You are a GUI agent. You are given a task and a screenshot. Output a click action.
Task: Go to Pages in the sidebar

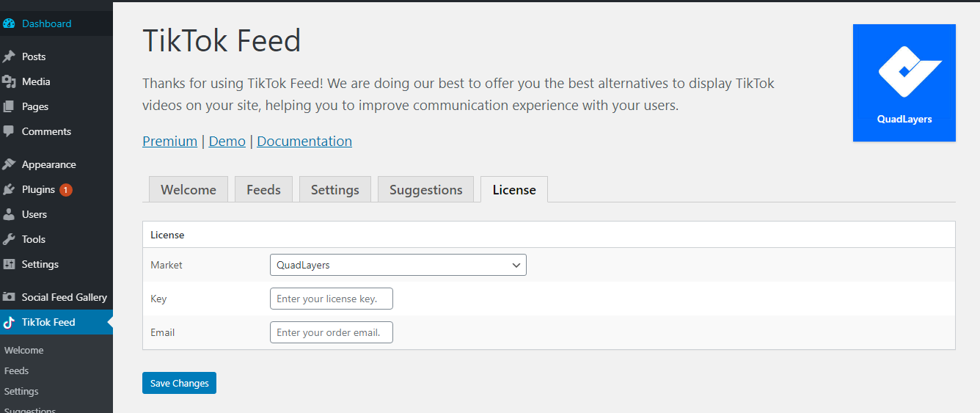coord(56,106)
